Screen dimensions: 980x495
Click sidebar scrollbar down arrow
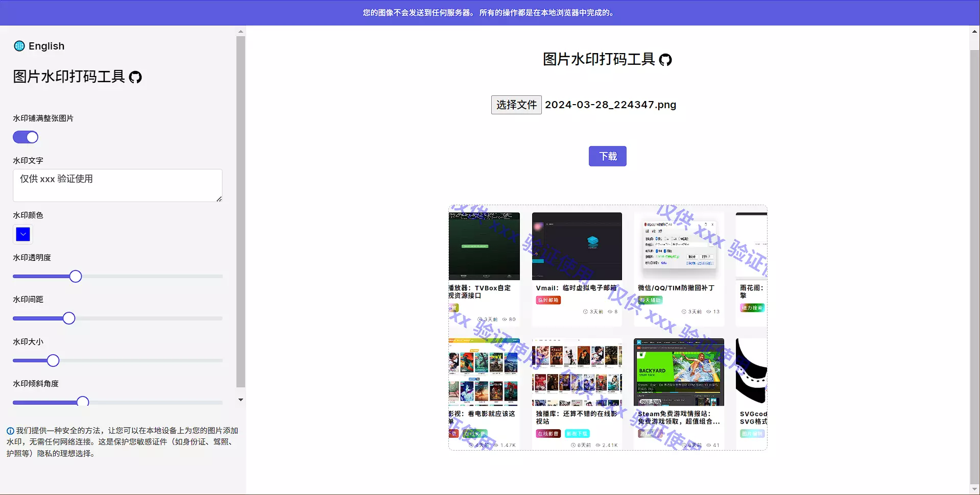pyautogui.click(x=241, y=400)
